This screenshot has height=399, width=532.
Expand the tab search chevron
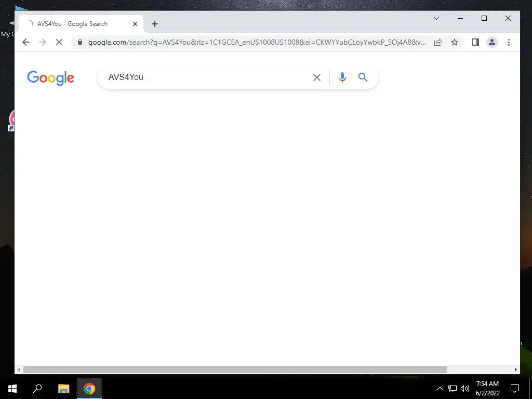click(436, 18)
